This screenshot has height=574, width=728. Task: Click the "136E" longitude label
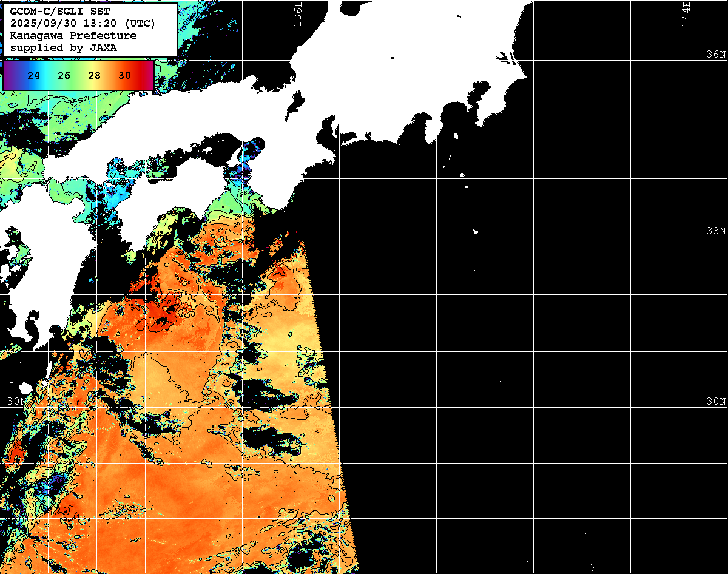(x=297, y=13)
